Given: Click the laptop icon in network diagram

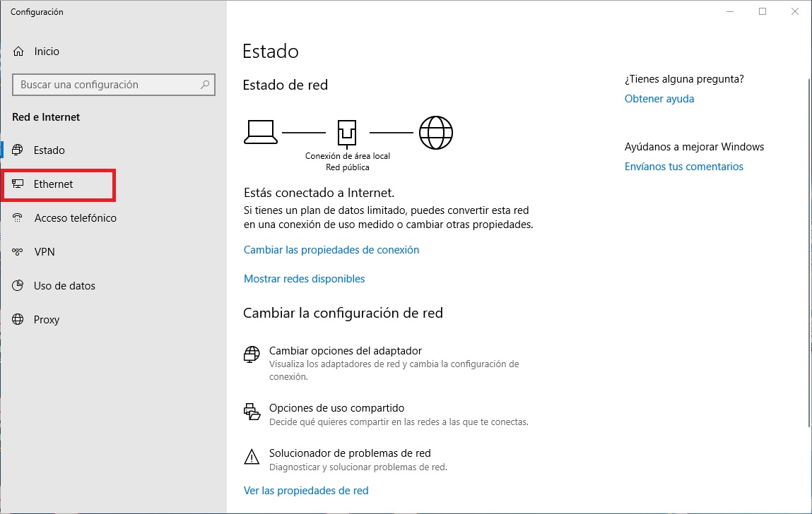Looking at the screenshot, I should click(261, 132).
